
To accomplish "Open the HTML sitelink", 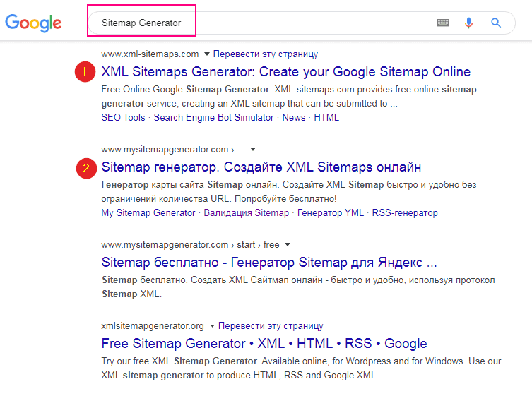I will pos(326,117).
